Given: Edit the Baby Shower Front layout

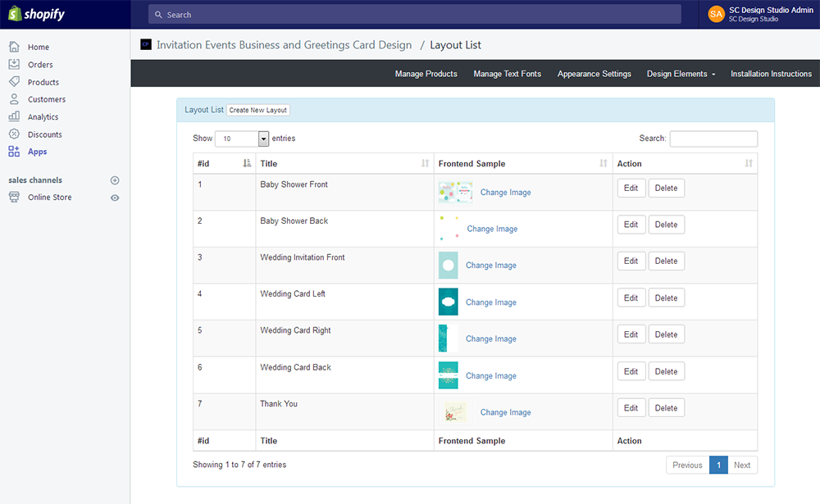Looking at the screenshot, I should [x=631, y=188].
